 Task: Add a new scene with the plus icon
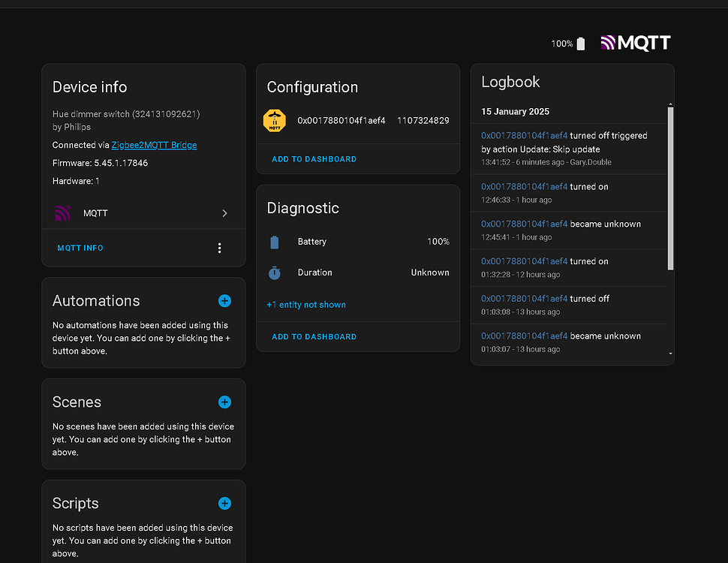tap(224, 402)
